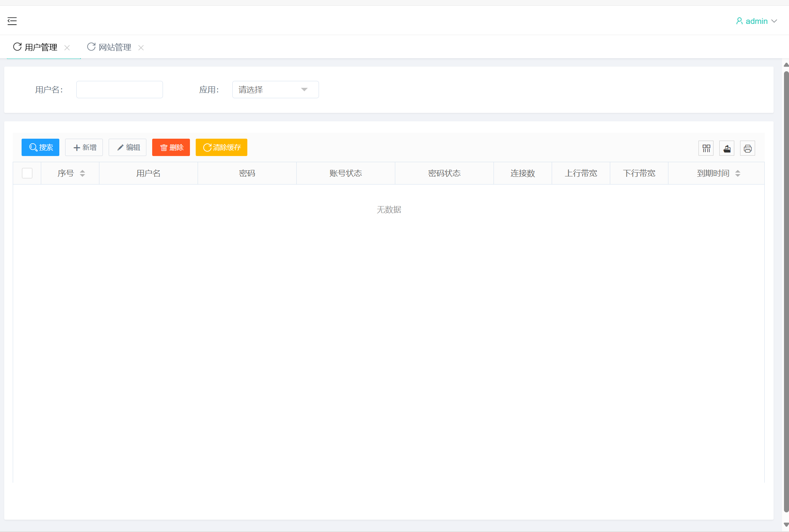Click the 编辑 button
Screen dimensions: 789x532
(128, 147)
